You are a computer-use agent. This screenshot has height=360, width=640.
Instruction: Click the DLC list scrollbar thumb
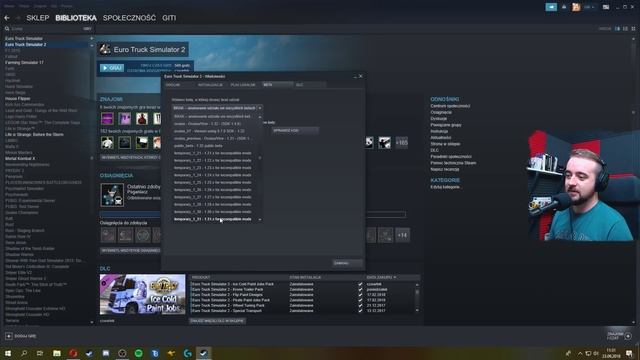[x=417, y=292]
